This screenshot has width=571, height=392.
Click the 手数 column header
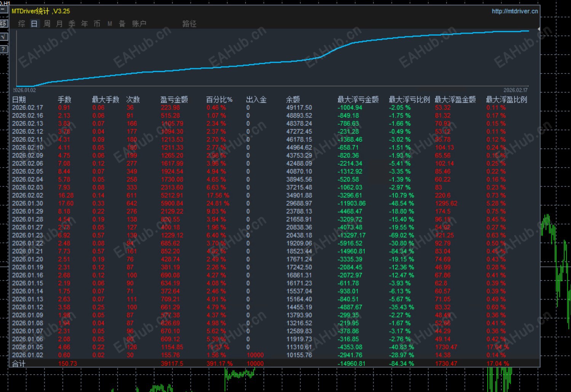click(x=65, y=100)
